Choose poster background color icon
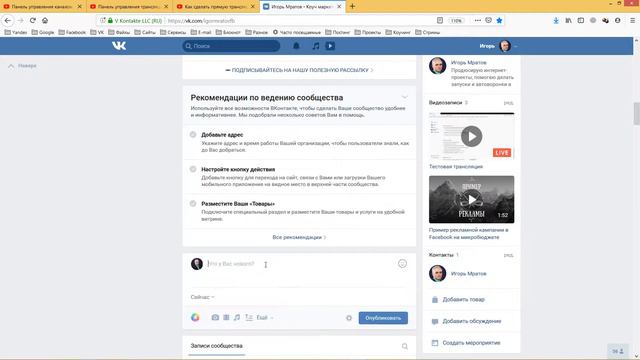The height and width of the screenshot is (360, 640). click(195, 317)
